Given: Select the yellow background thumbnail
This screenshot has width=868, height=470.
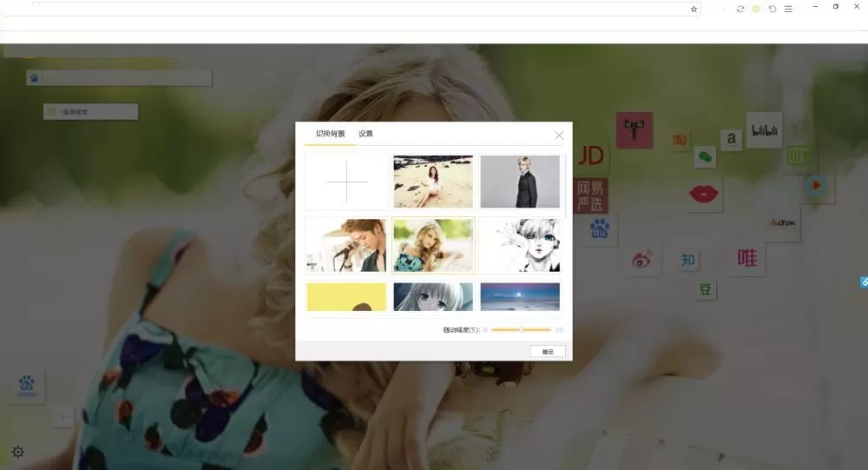Looking at the screenshot, I should pyautogui.click(x=346, y=296).
